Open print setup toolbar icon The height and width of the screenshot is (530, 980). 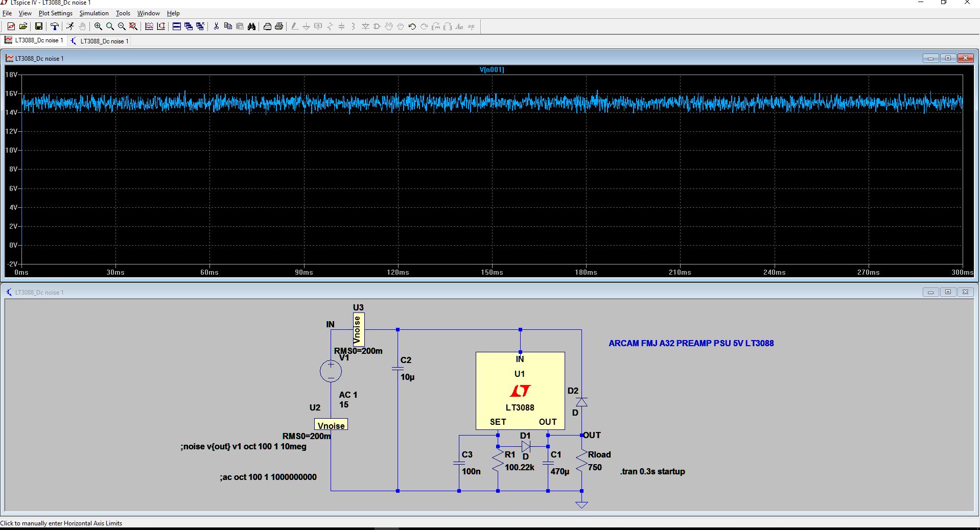[267, 27]
